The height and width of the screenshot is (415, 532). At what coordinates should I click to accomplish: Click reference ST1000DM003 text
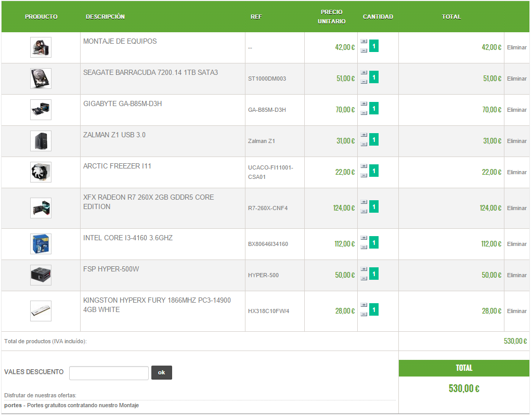(x=267, y=79)
